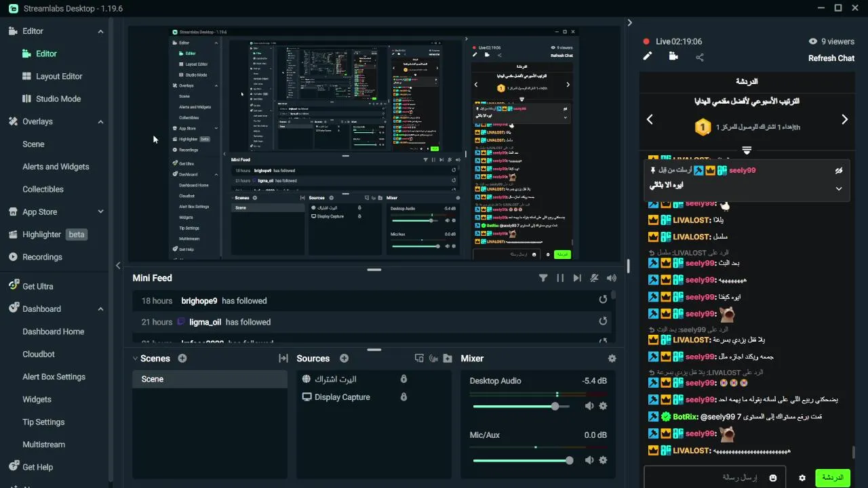868x488 pixels.
Task: Toggle Mini Feed event alerts mute icon
Action: point(595,278)
